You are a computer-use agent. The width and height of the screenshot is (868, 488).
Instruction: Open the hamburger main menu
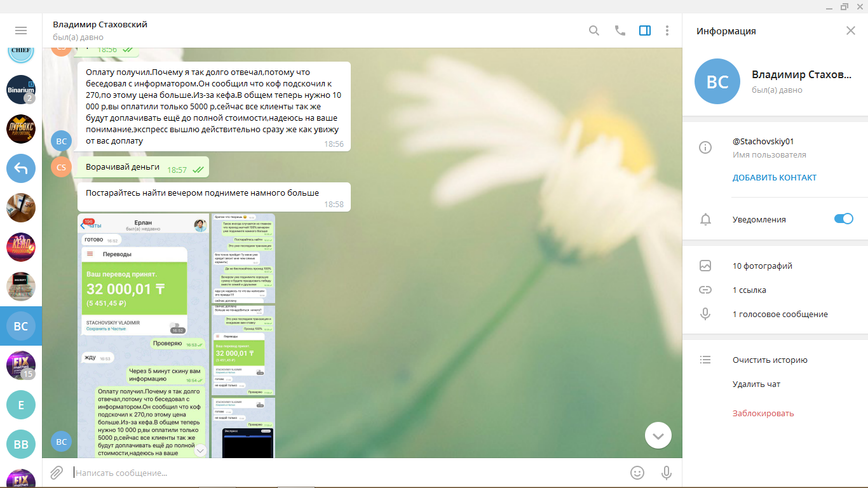coord(21,30)
